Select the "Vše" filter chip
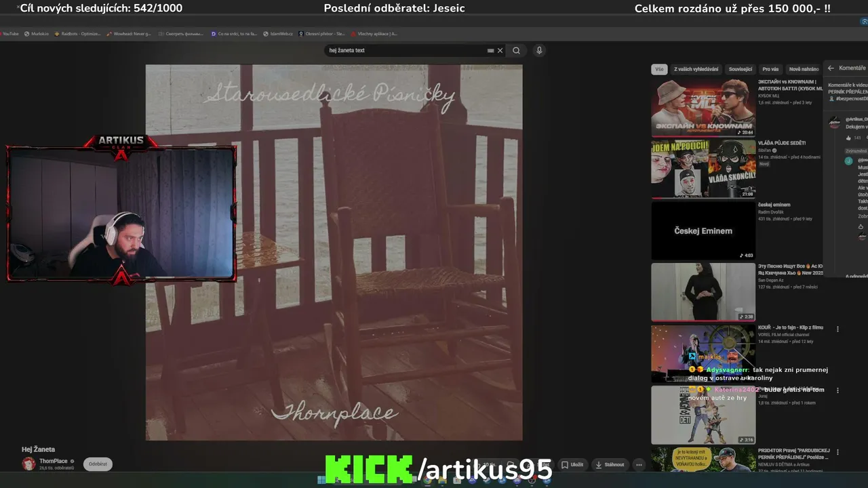This screenshot has height=488, width=868. (x=659, y=69)
